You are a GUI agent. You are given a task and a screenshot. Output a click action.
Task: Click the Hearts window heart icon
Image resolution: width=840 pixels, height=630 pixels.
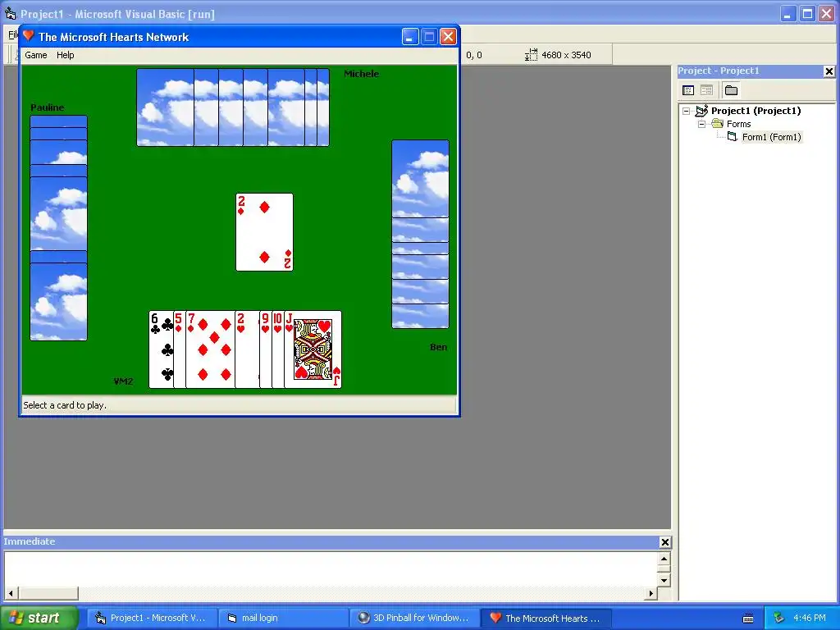pos(29,36)
